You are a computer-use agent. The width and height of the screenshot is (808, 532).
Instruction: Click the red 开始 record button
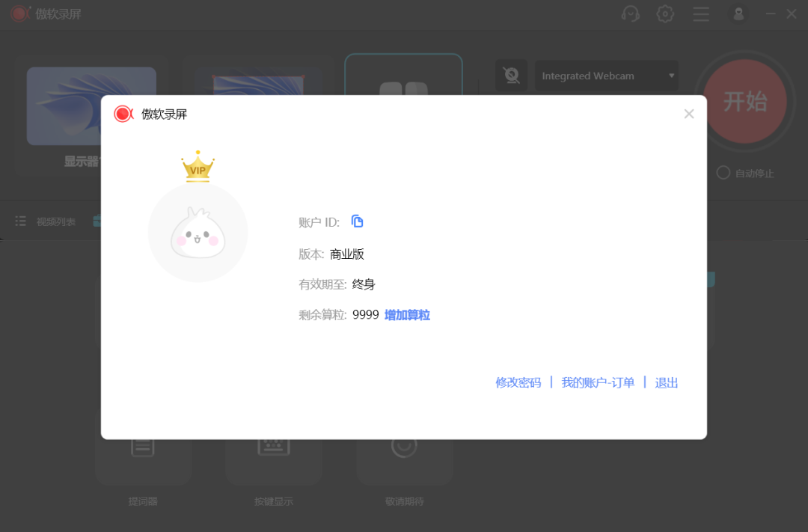(745, 101)
